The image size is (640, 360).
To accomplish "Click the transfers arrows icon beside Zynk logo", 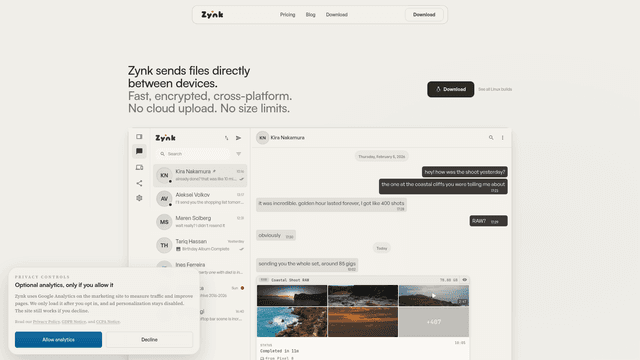I will [x=227, y=138].
